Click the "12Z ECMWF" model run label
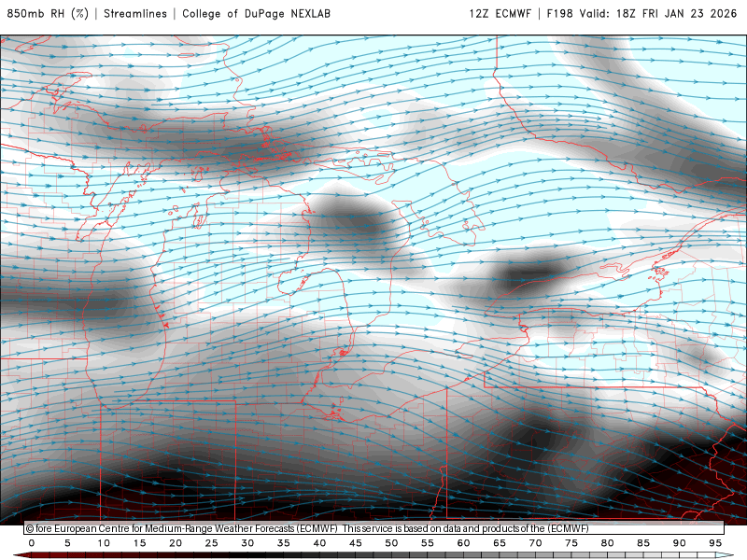 [500, 14]
